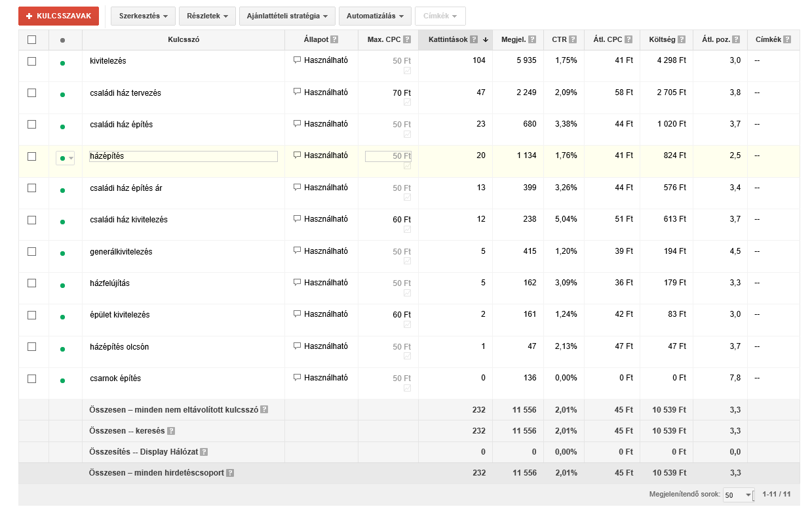The image size is (812, 509).
Task: Select all keywords with header checkbox
Action: (x=31, y=39)
